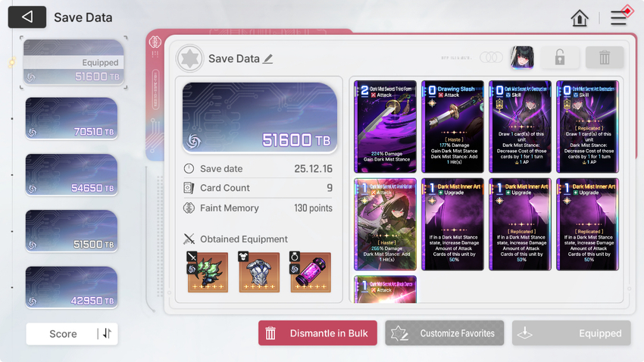The height and width of the screenshot is (362, 644).
Task: Click Dismantle in Bulk button
Action: pos(317,333)
